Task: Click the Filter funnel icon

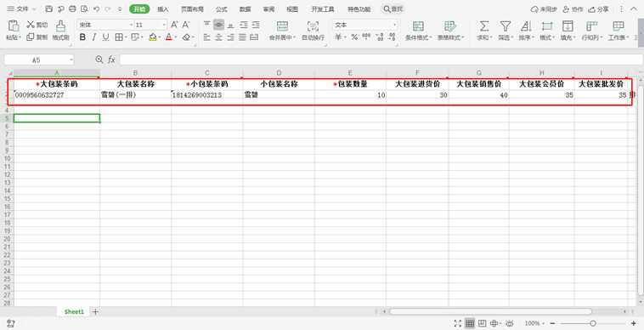Action: (506, 26)
